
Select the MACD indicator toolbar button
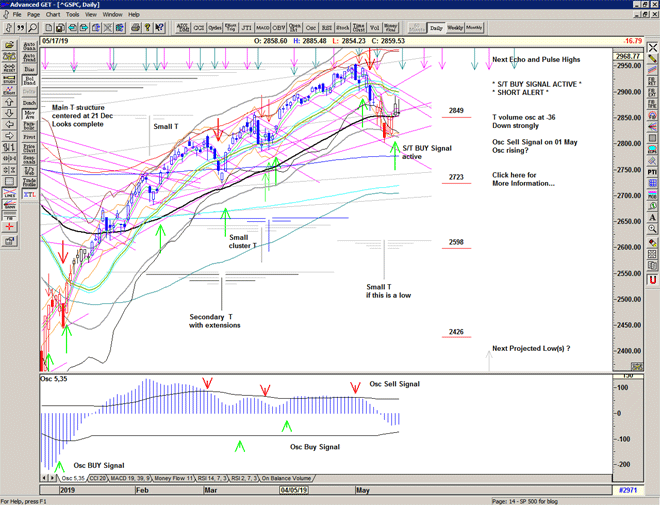click(x=262, y=28)
